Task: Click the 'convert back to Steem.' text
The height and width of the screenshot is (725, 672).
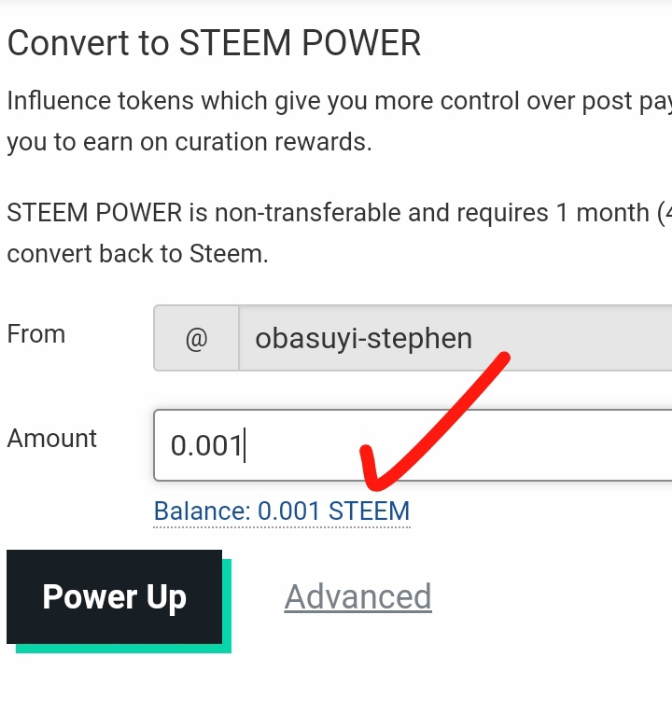Action: point(138,254)
